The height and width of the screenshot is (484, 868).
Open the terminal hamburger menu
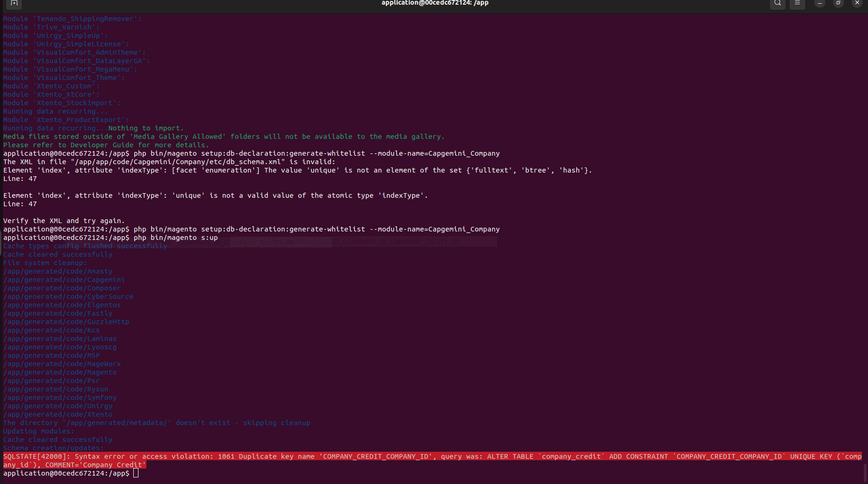pos(797,3)
